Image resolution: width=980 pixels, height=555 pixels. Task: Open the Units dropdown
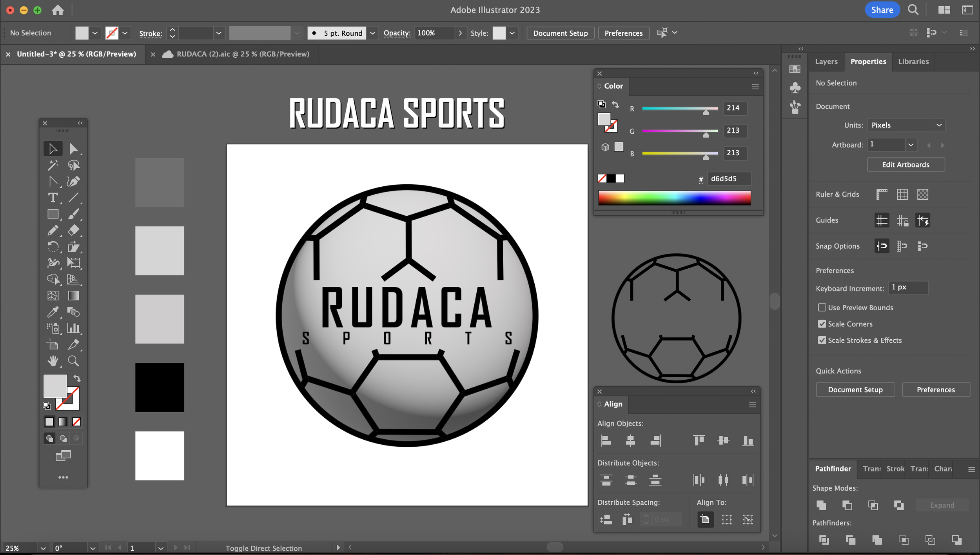click(906, 125)
